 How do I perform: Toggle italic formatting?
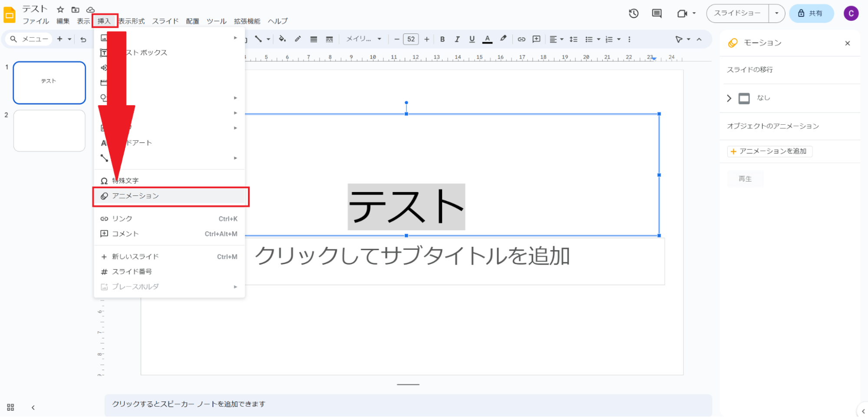coord(457,39)
